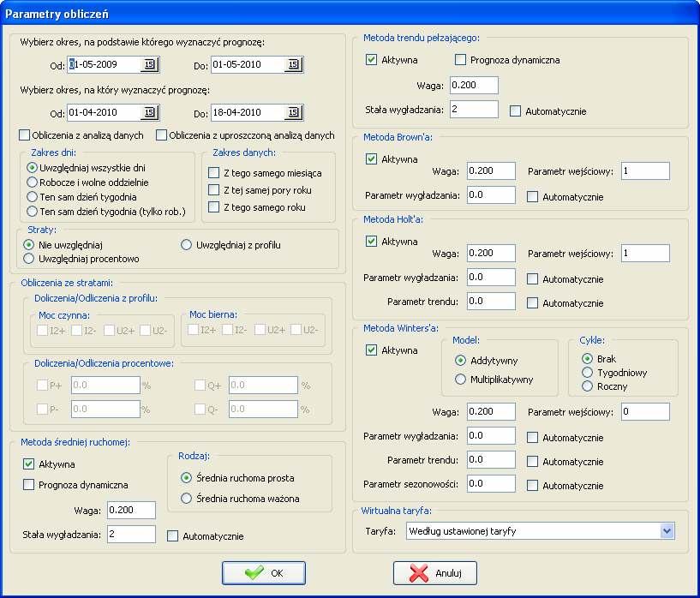Open calendar for forecast end date 18-04-2010
Viewport: 700px width, 598px height.
coord(293,112)
